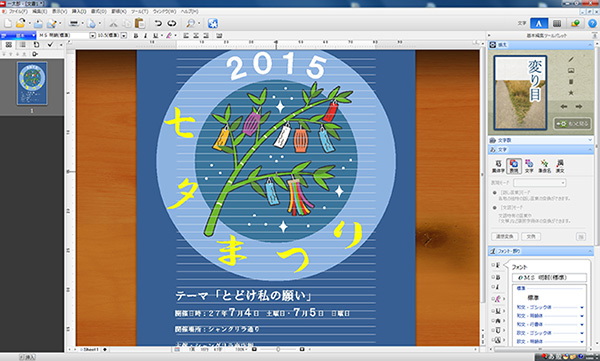The width and height of the screenshot is (600, 361).
Task: Collapse the フォント・飾り panel section
Action: tap(590, 251)
